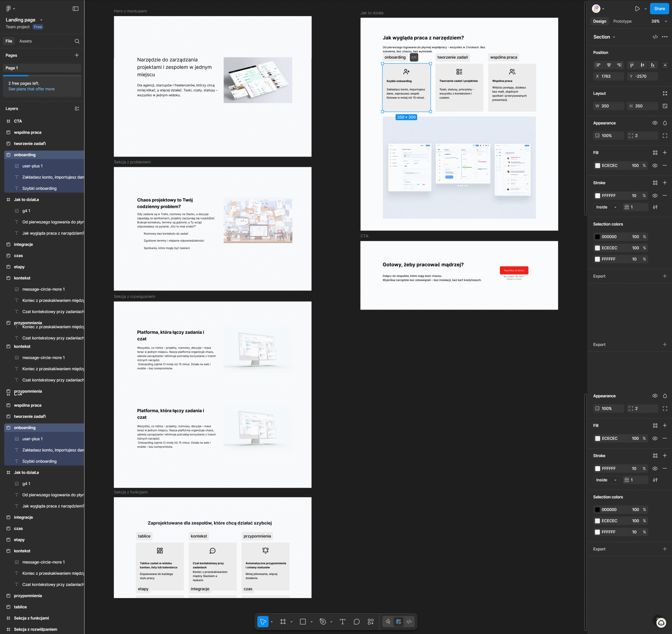Click the search icon in left panel
The width and height of the screenshot is (672, 634).
click(77, 41)
